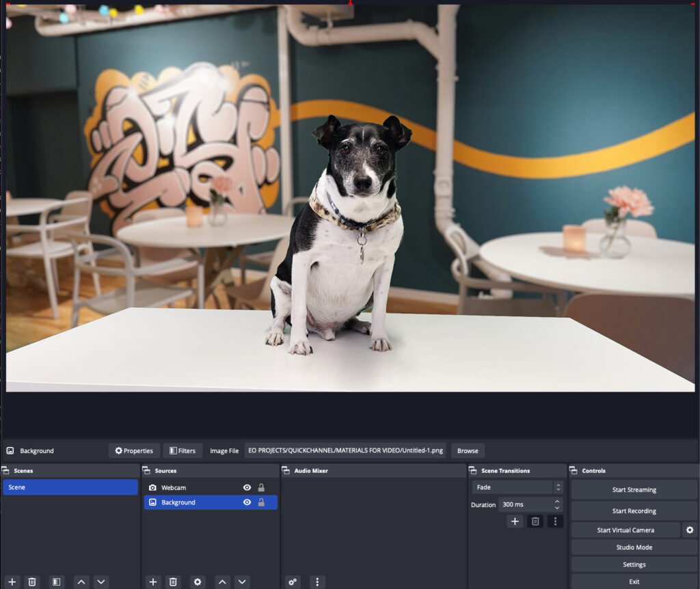Open Audio Mixer three-dot menu

317,581
